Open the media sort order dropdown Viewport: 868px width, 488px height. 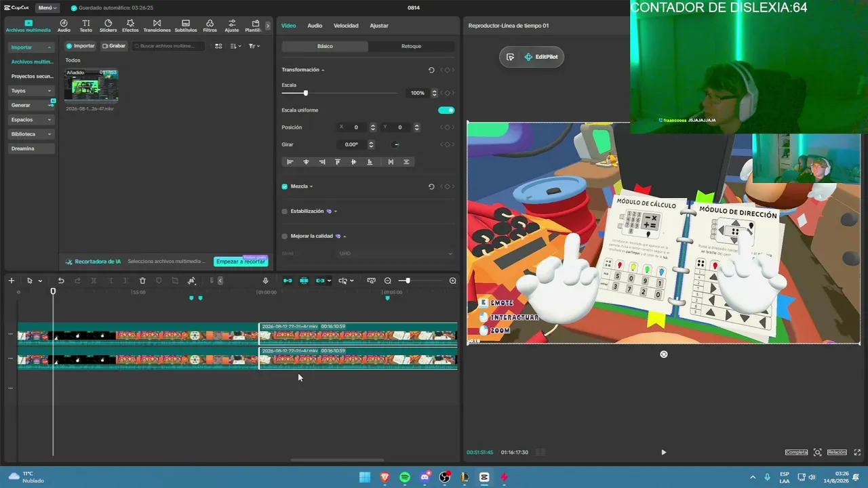[x=235, y=46]
